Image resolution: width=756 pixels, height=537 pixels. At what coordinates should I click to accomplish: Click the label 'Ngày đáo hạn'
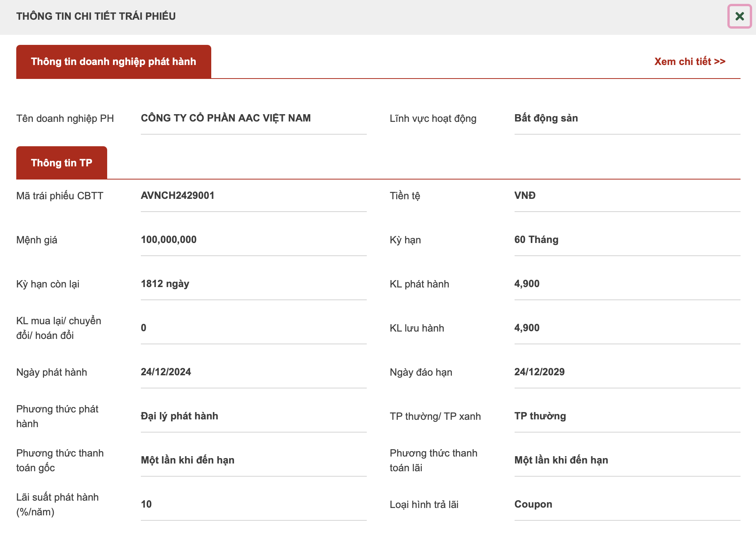[421, 372]
